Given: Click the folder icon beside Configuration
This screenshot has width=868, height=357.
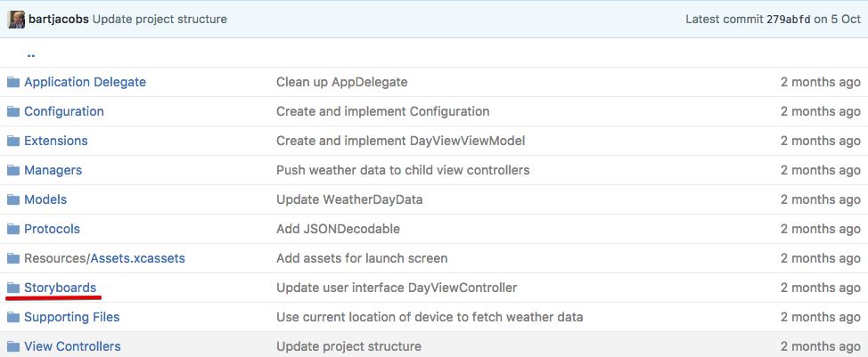Looking at the screenshot, I should (13, 111).
